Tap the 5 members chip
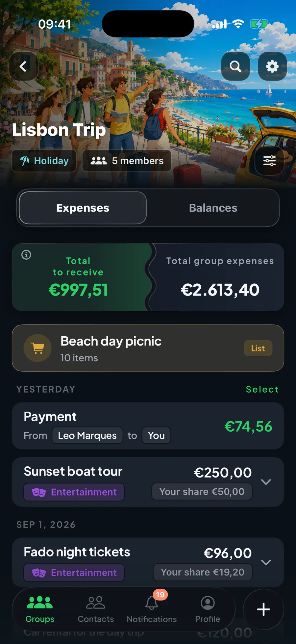Image resolution: width=296 pixels, height=644 pixels. point(127,161)
